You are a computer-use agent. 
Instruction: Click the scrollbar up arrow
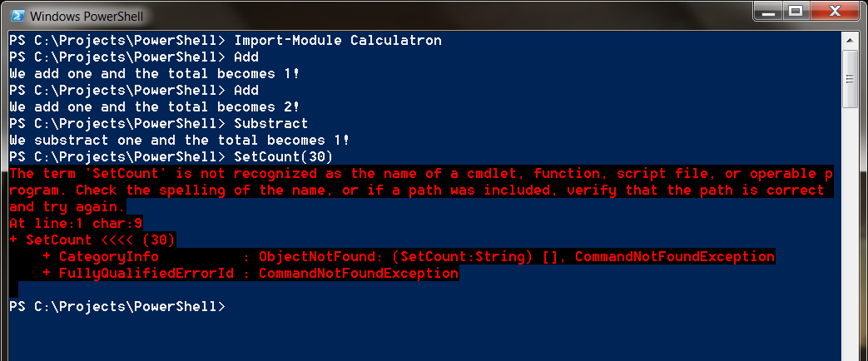tap(850, 40)
